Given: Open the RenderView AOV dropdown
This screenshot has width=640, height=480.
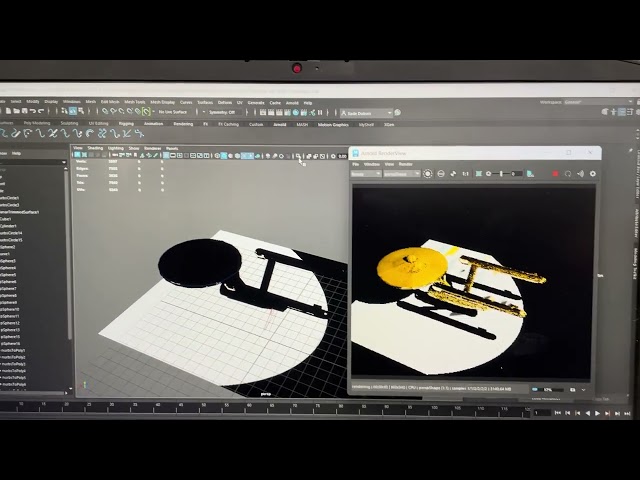Looking at the screenshot, I should pyautogui.click(x=366, y=174).
